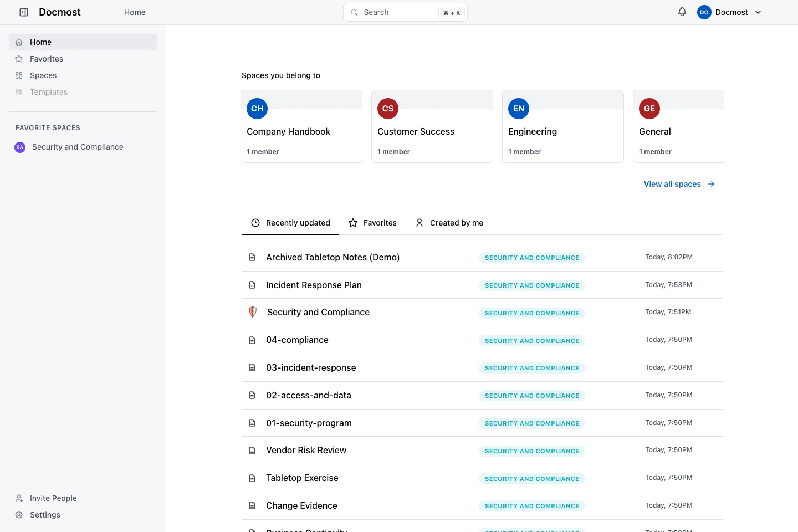Click the document icon beside Tabletop Exercise
798x532 pixels.
252,478
